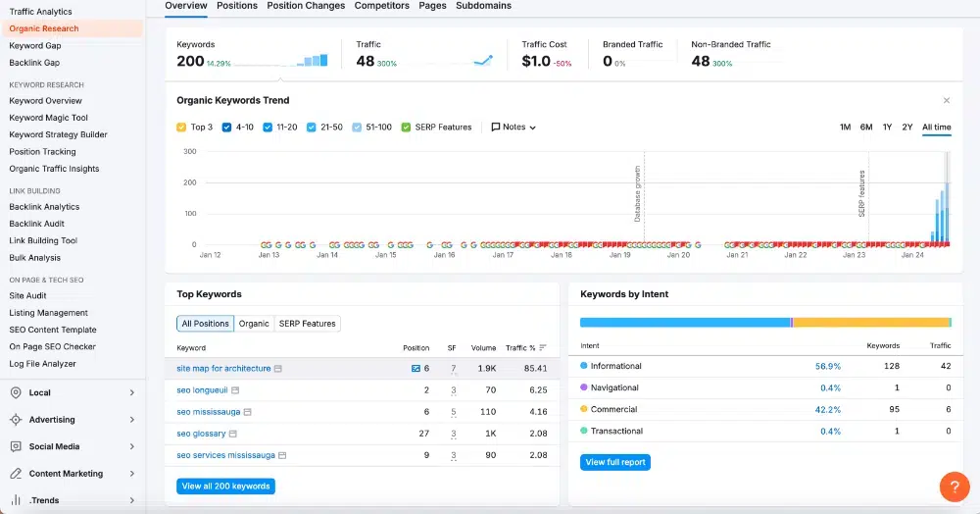980x514 pixels.
Task: Click the Trends bar chart icon
Action: coord(16,500)
